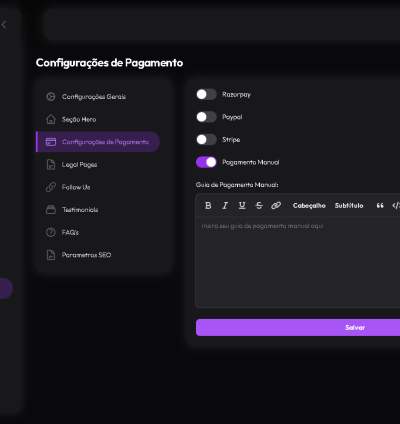Click the Configurações de Pagamento page heading
Screen dimensions: 400x424
click(x=109, y=63)
